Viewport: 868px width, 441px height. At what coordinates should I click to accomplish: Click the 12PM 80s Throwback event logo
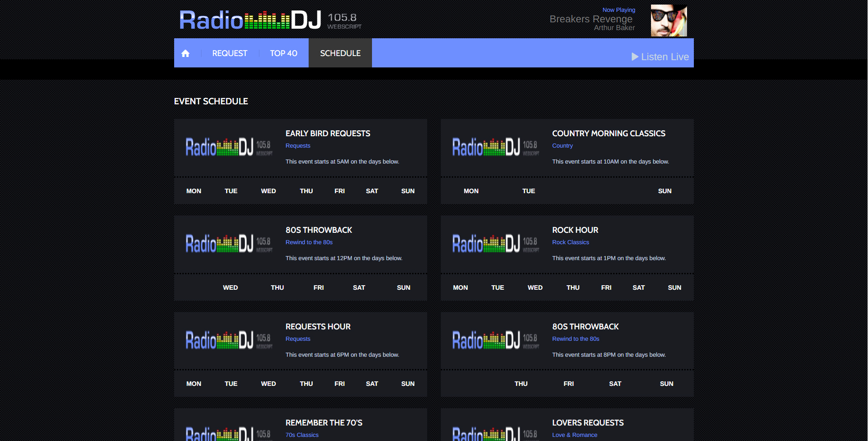(229, 244)
